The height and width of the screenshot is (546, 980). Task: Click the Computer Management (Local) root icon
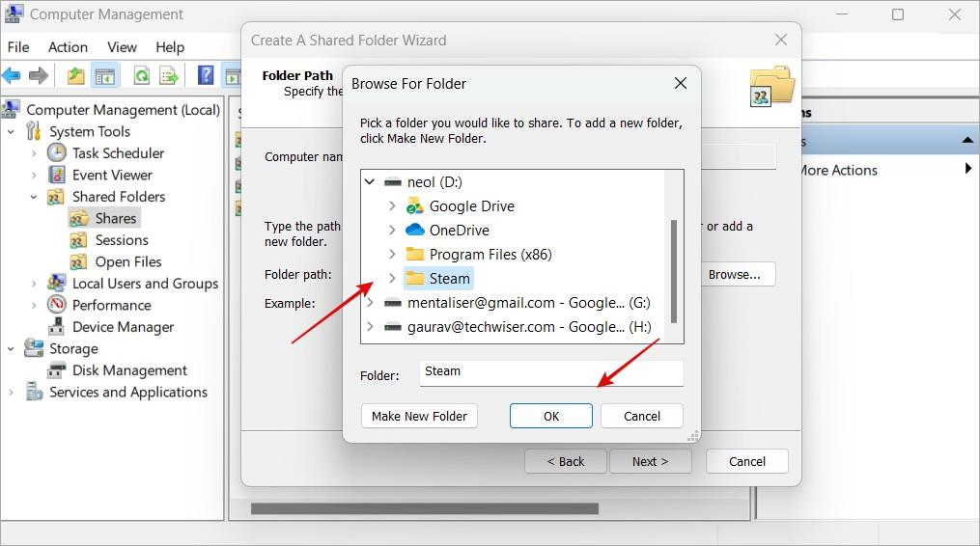(x=11, y=109)
